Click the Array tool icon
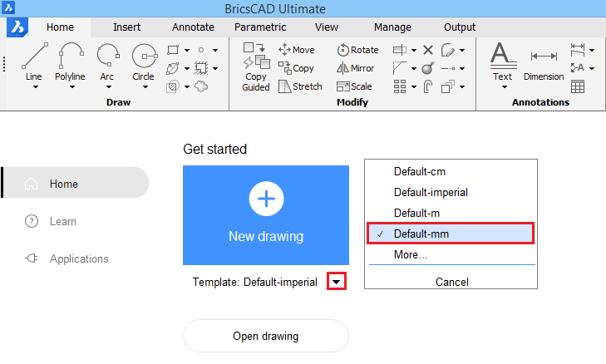The height and width of the screenshot is (364, 606). click(400, 86)
